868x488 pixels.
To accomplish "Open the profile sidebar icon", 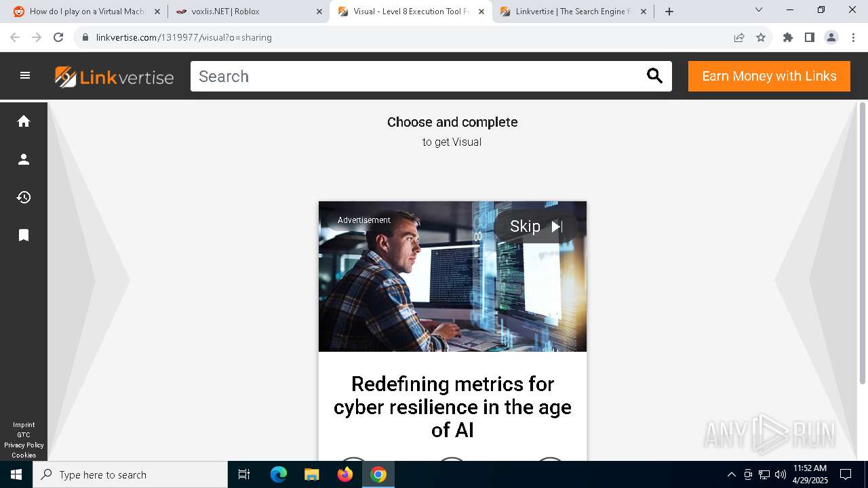I will coord(24,159).
